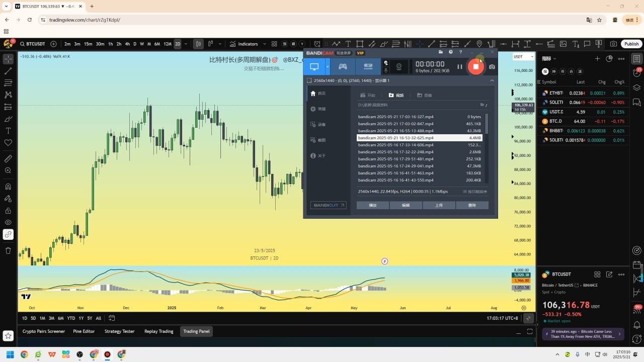
Task: Take a chart snapshot with the camera icon
Action: pos(613,44)
